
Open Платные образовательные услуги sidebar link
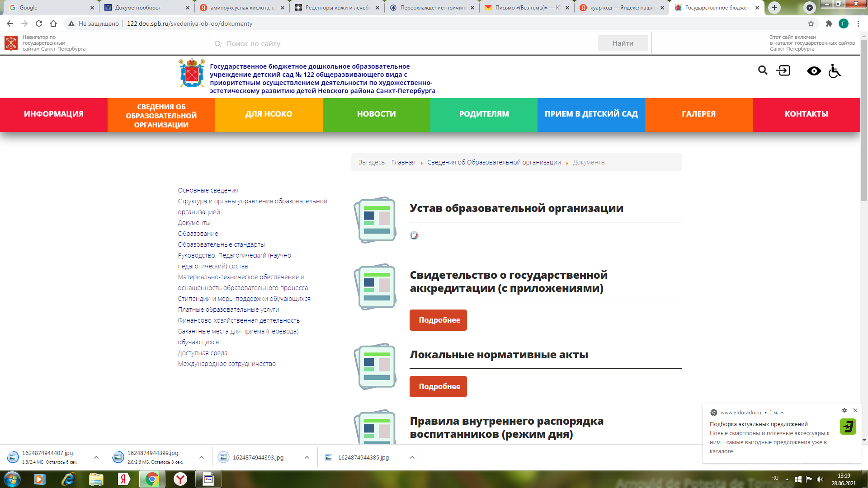228,310
